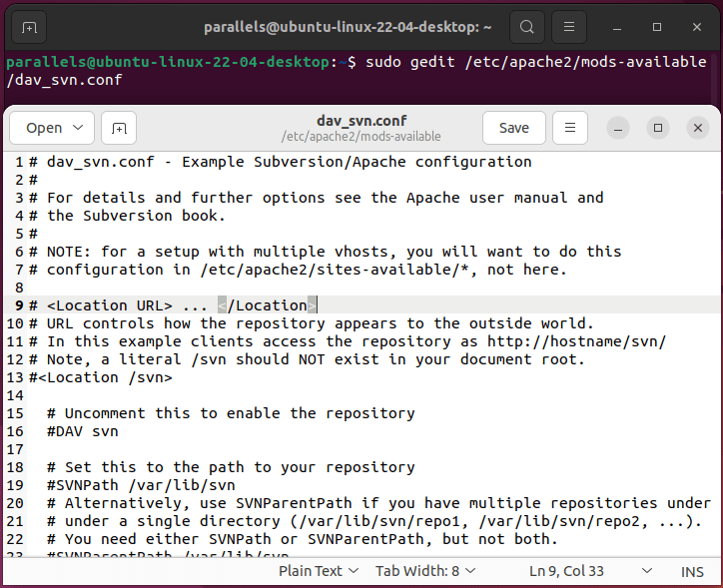
Task: Click the "<Location URL>" text on line 9
Action: 109,305
